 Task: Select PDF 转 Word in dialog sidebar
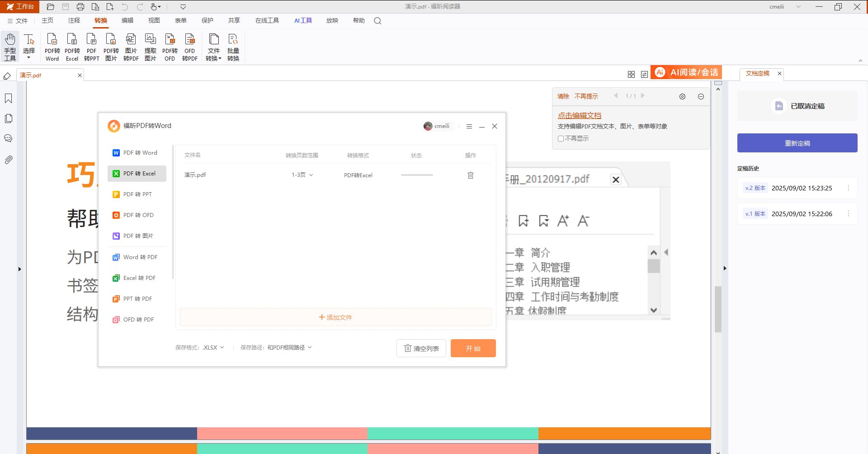(137, 153)
